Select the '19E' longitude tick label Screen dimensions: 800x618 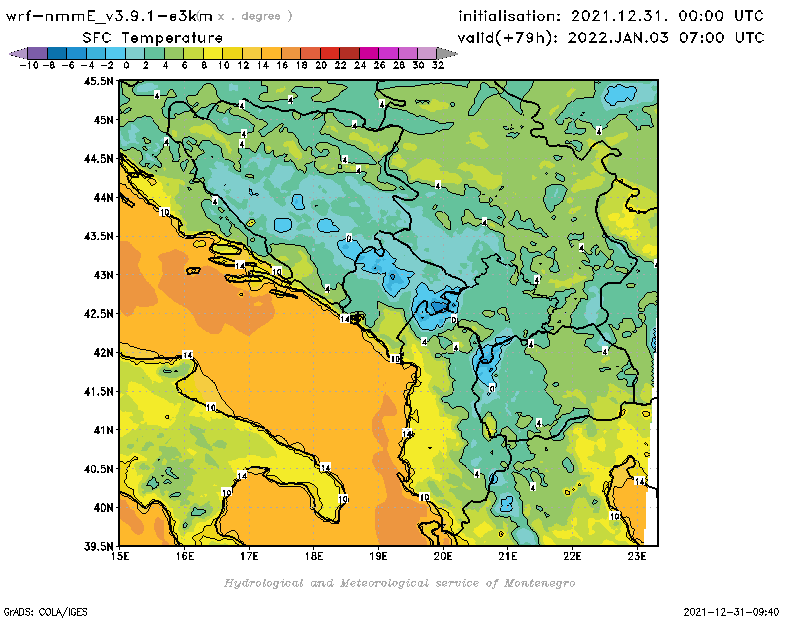(x=378, y=556)
